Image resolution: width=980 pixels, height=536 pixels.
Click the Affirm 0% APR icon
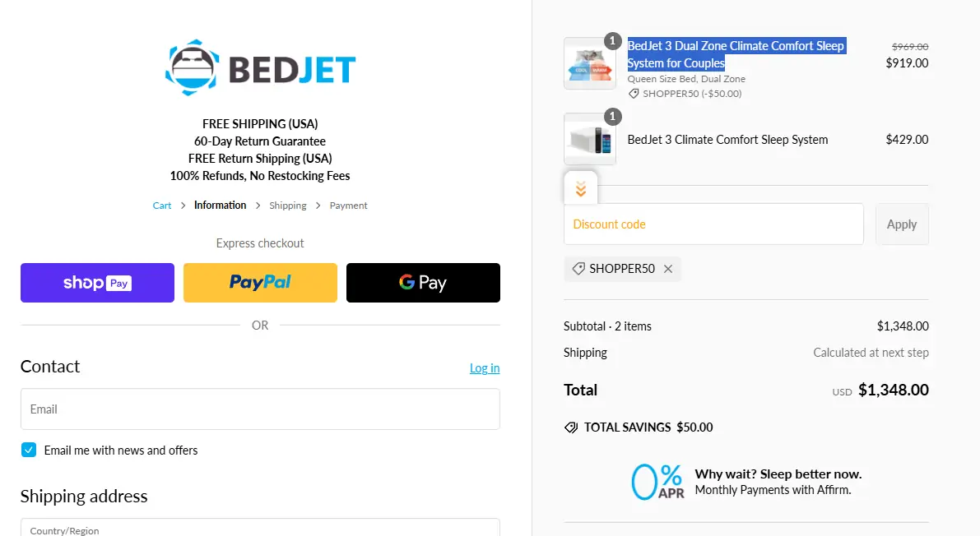pyautogui.click(x=657, y=482)
